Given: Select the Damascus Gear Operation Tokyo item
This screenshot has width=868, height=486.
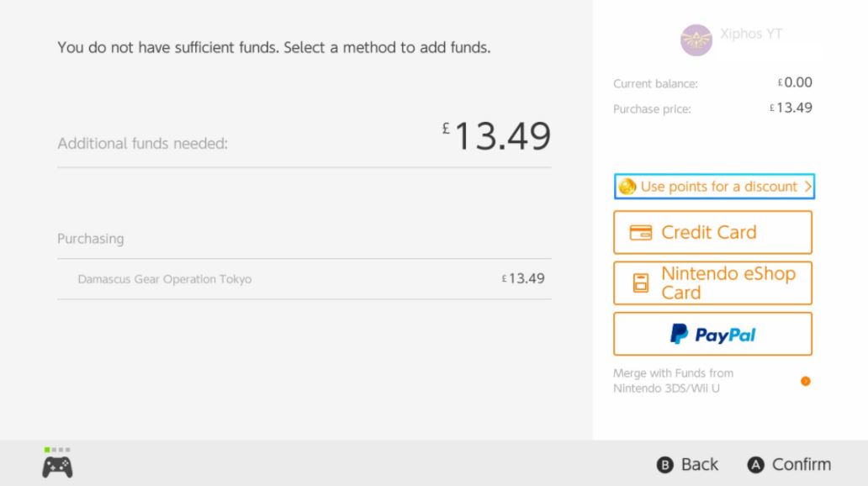Looking at the screenshot, I should pos(165,279).
